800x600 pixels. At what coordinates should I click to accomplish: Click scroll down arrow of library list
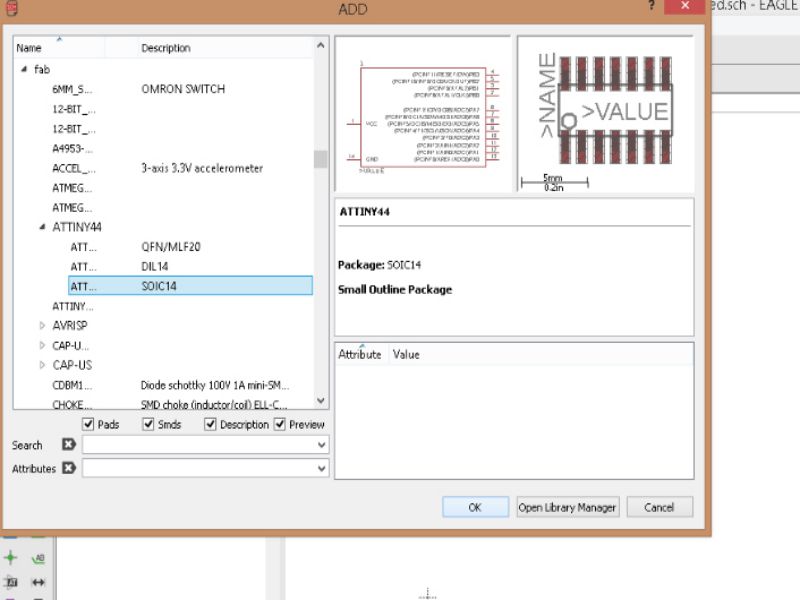pyautogui.click(x=320, y=401)
